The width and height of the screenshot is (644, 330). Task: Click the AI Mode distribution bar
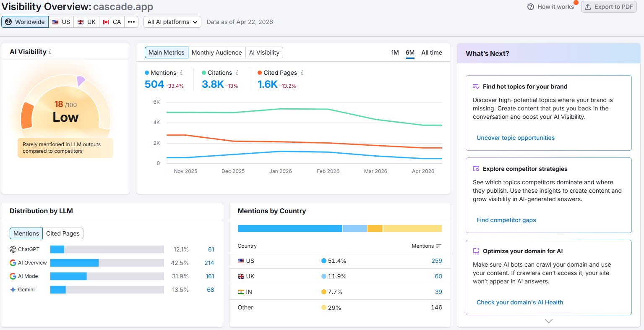107,276
